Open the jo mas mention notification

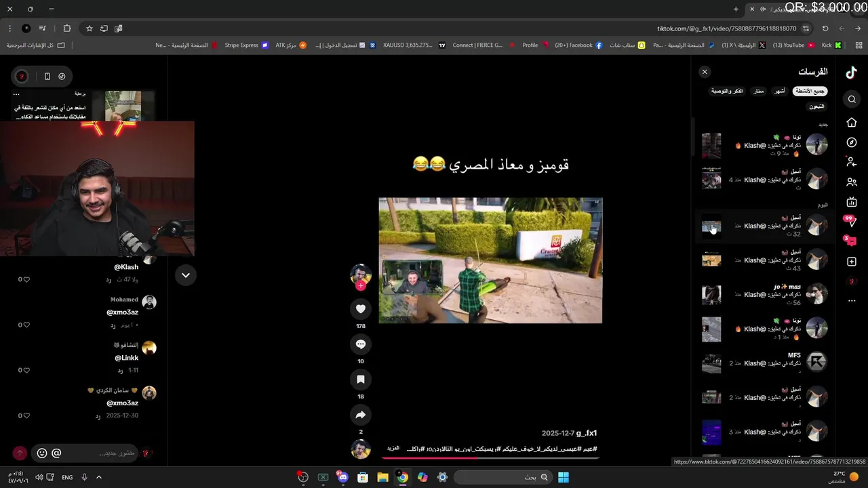[x=765, y=294]
